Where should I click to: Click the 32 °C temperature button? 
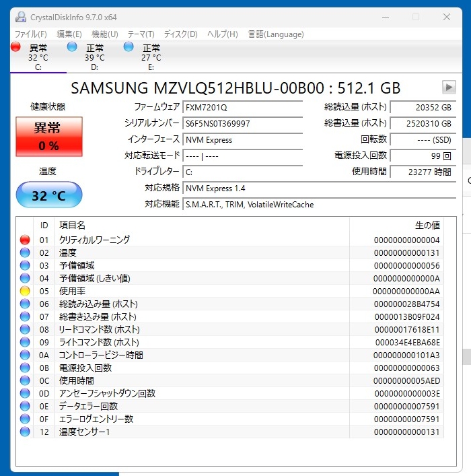pos(48,195)
